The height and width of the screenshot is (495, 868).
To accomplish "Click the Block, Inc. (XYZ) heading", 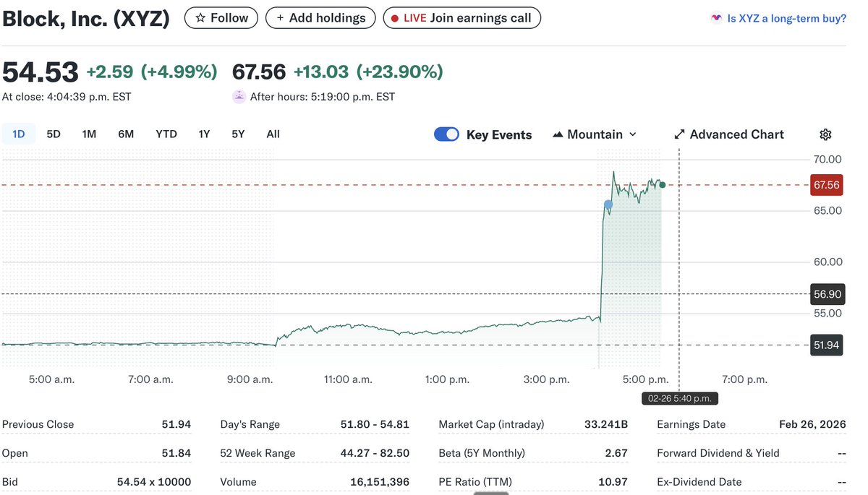I will [86, 19].
